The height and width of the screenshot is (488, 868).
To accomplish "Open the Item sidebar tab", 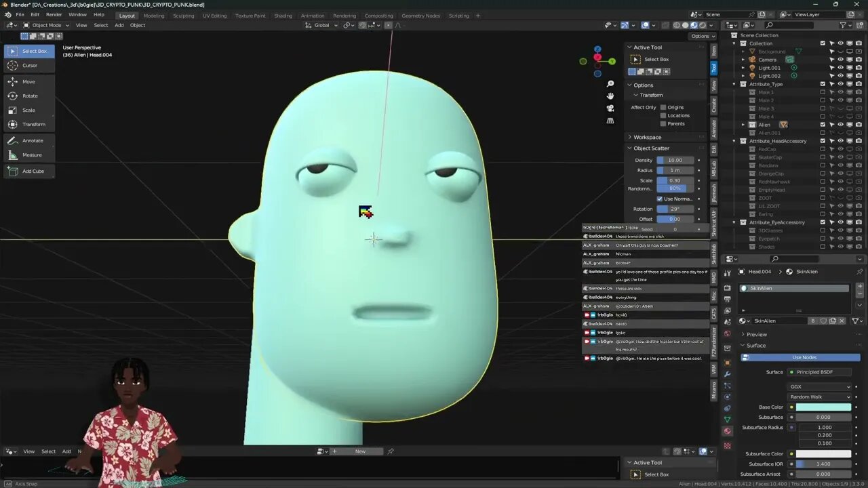I will [713, 51].
